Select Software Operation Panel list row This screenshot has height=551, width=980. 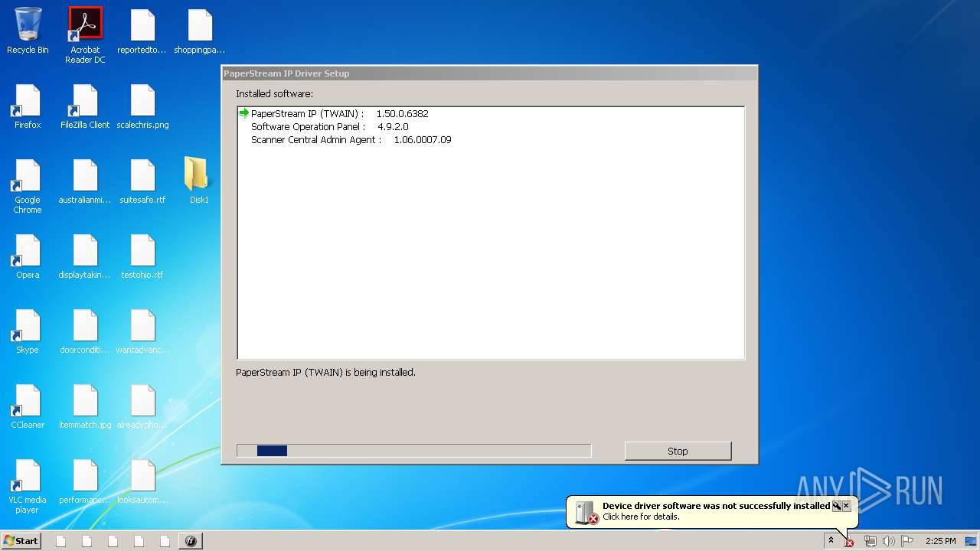tap(490, 126)
